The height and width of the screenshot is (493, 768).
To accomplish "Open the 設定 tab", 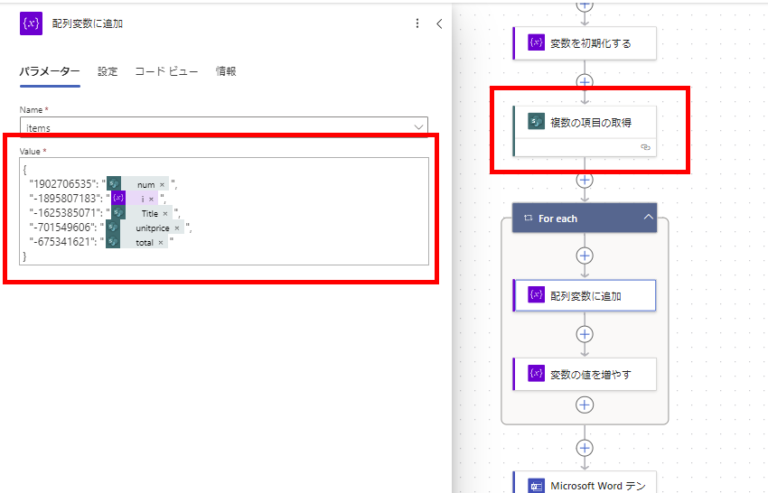I will tap(107, 71).
